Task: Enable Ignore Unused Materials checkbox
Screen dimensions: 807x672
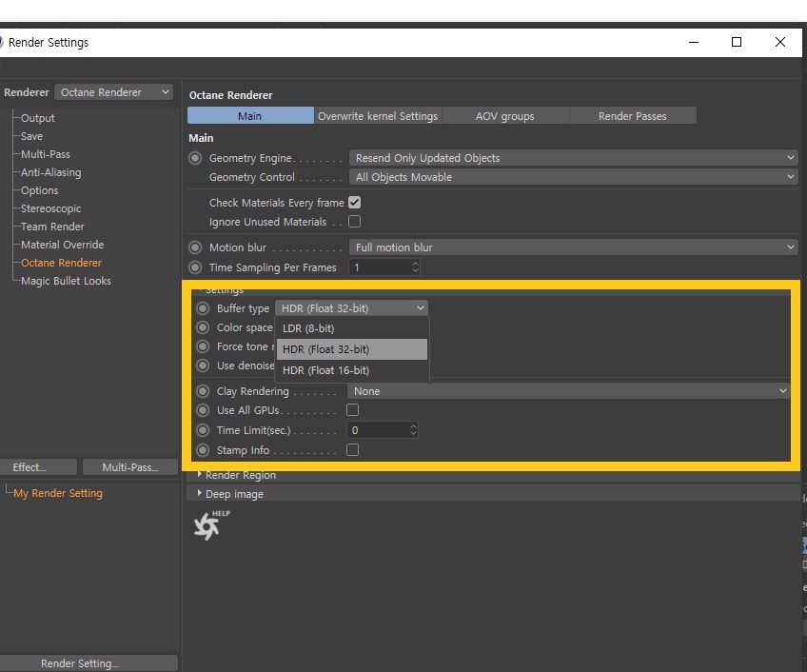Action: [x=355, y=222]
